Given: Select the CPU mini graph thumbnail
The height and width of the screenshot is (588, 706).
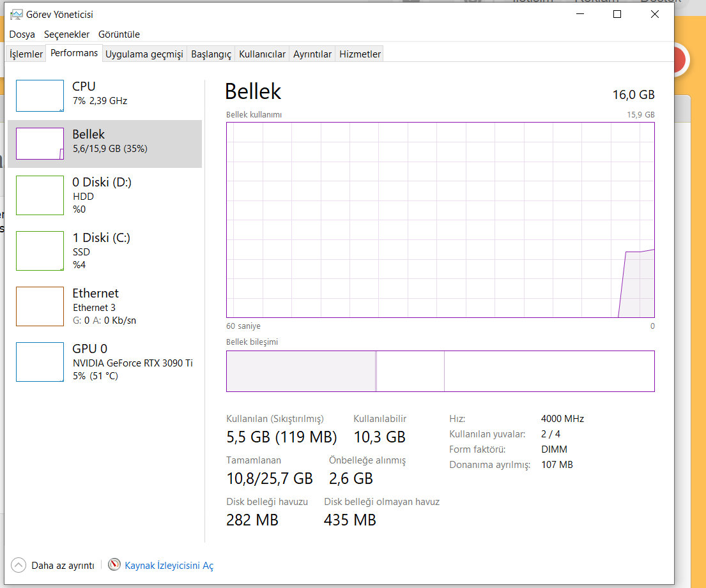Looking at the screenshot, I should (40, 96).
